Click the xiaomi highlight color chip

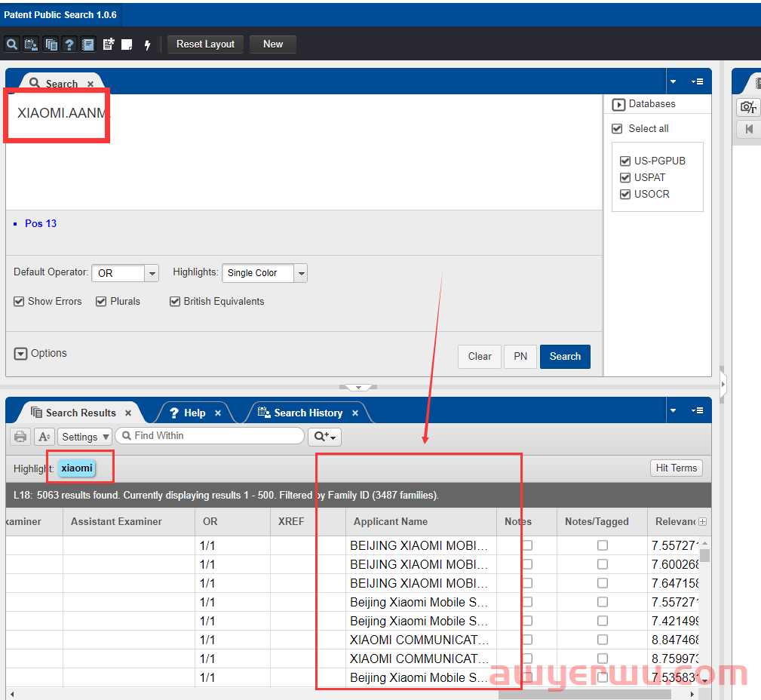point(77,468)
